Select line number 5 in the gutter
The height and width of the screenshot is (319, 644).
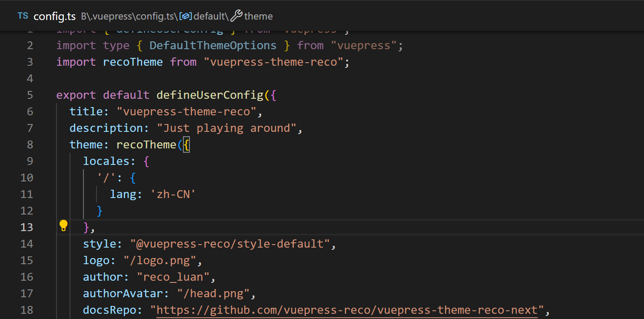click(30, 95)
